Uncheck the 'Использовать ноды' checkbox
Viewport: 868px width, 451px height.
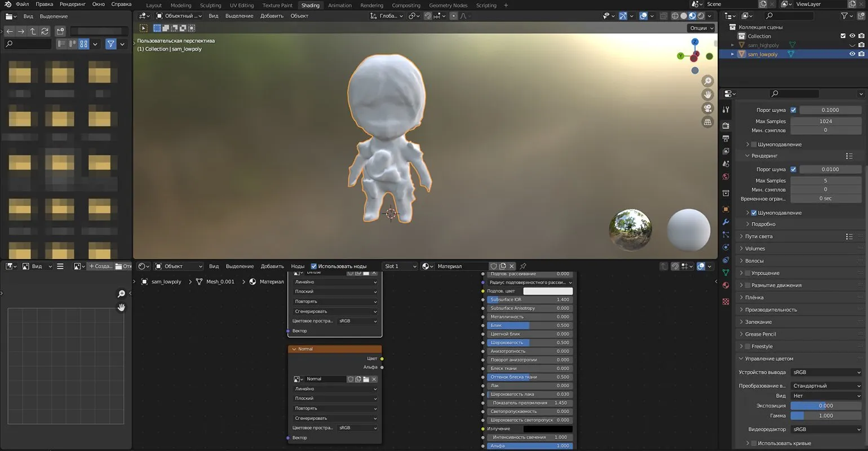tap(314, 266)
